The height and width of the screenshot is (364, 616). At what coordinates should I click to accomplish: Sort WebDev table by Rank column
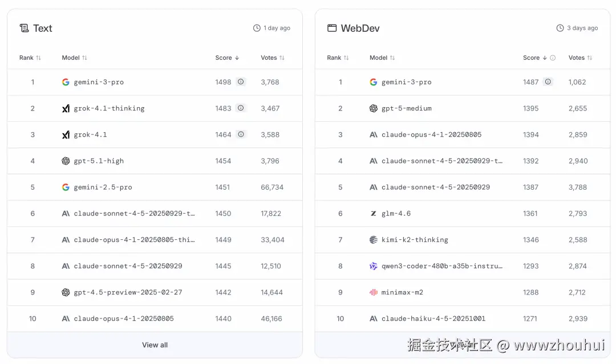point(338,58)
